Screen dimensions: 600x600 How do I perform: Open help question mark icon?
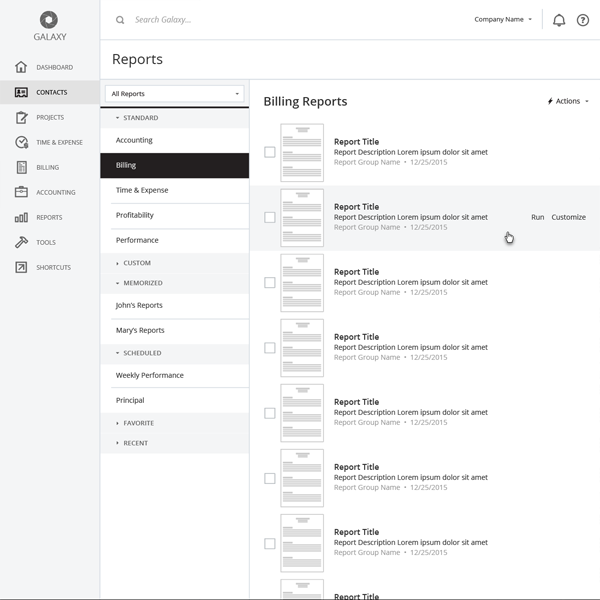[x=582, y=20]
